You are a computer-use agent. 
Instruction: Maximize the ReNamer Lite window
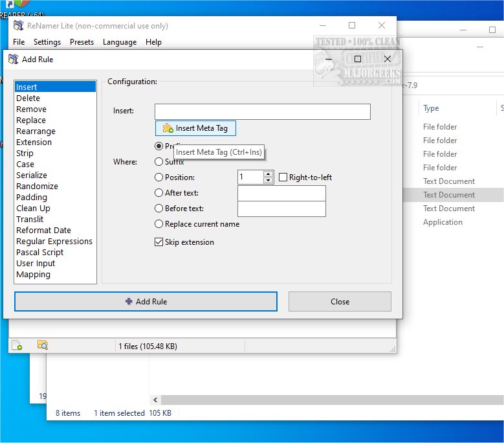(352, 25)
